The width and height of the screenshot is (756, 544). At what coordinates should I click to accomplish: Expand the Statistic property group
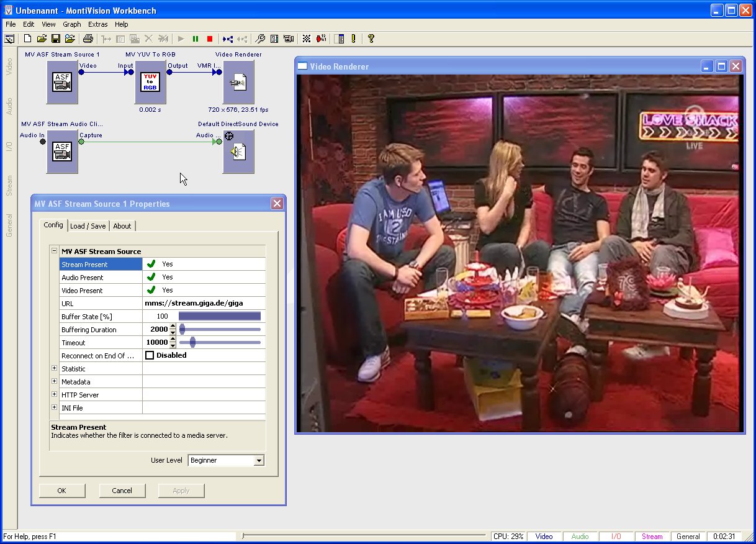pyautogui.click(x=54, y=368)
